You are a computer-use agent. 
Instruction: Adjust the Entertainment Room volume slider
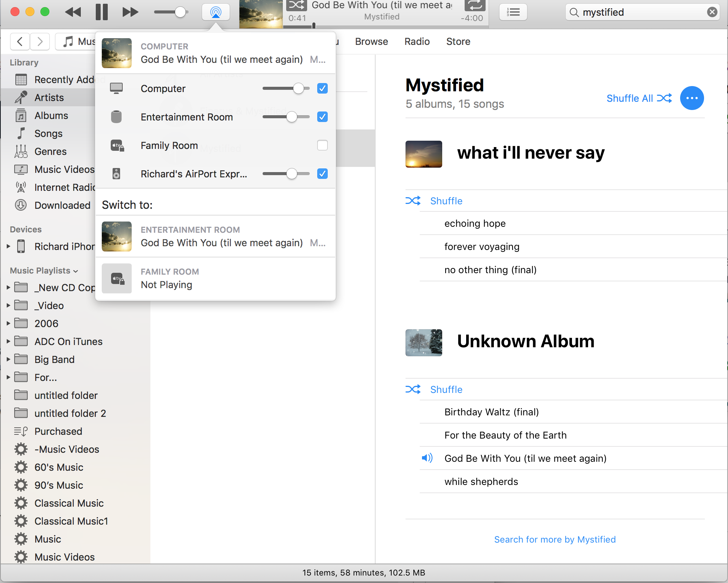[292, 117]
